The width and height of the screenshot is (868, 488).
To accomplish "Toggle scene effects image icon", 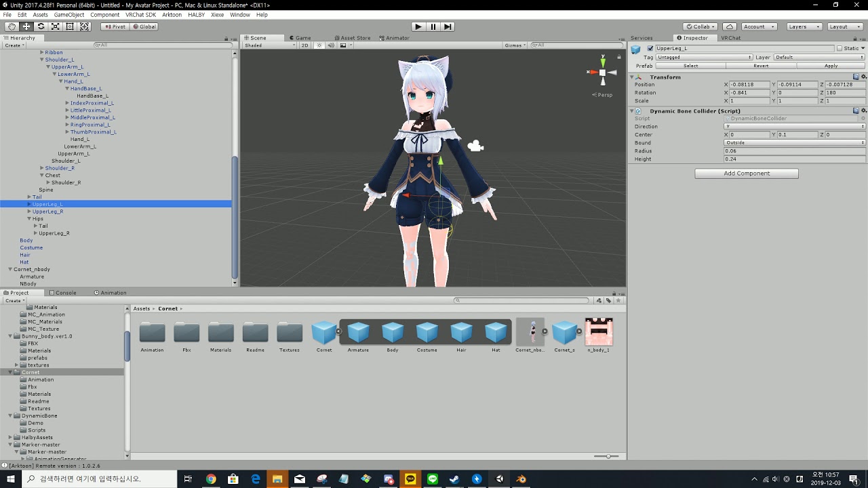I will tap(343, 45).
